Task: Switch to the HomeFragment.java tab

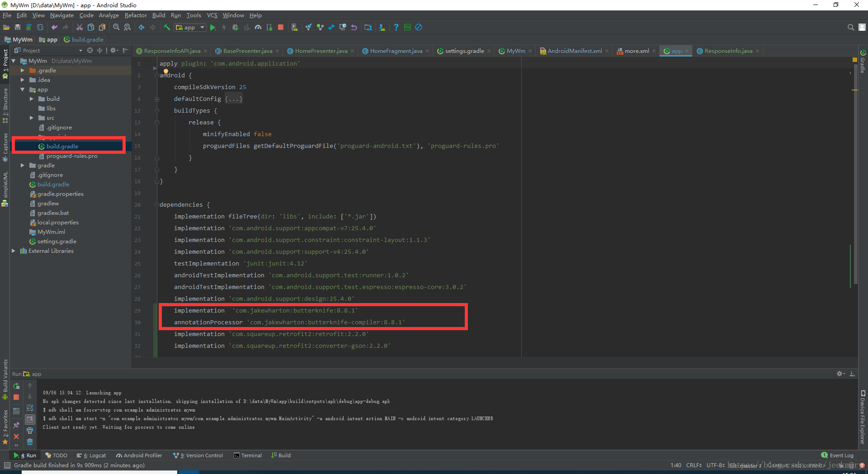Action: pyautogui.click(x=396, y=51)
